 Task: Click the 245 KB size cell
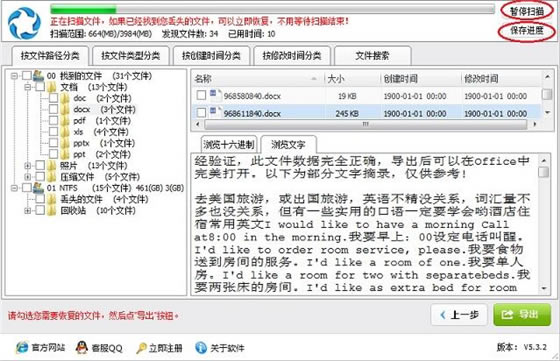(347, 114)
